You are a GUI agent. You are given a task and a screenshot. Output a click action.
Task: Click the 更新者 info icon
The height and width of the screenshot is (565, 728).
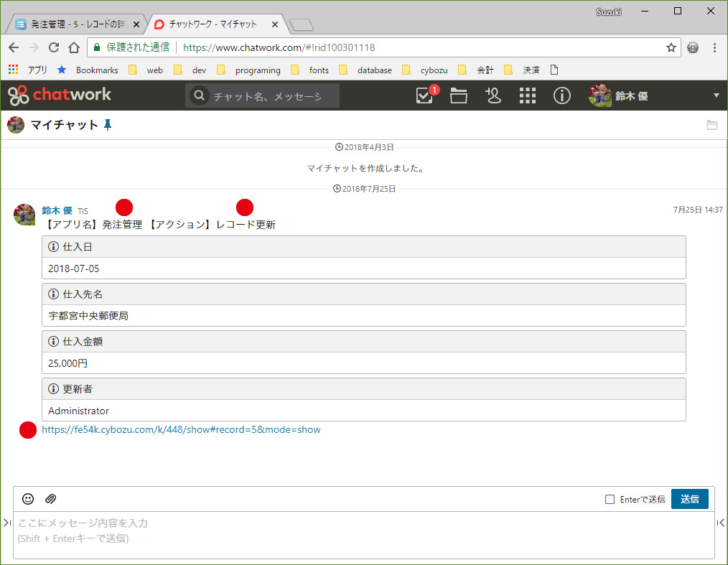coord(53,388)
